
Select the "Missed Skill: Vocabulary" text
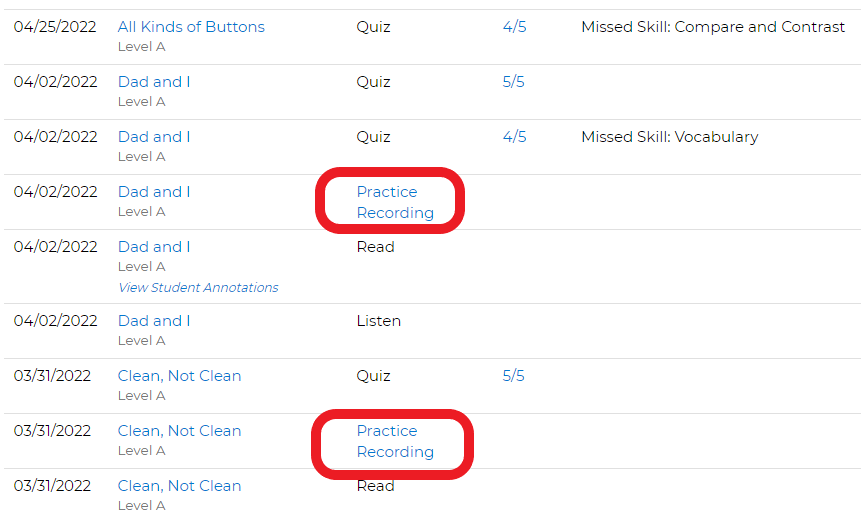(670, 137)
